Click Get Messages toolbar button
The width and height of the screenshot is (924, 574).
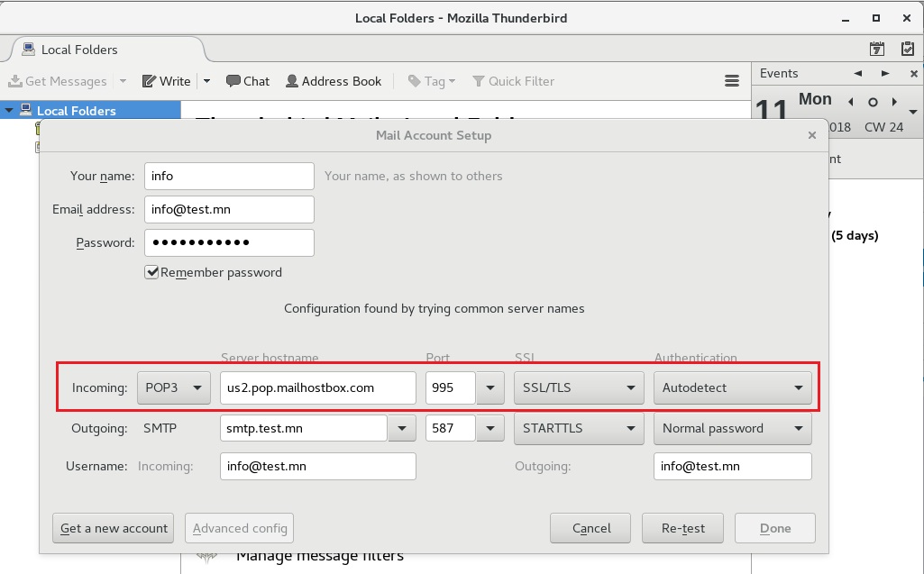click(58, 81)
